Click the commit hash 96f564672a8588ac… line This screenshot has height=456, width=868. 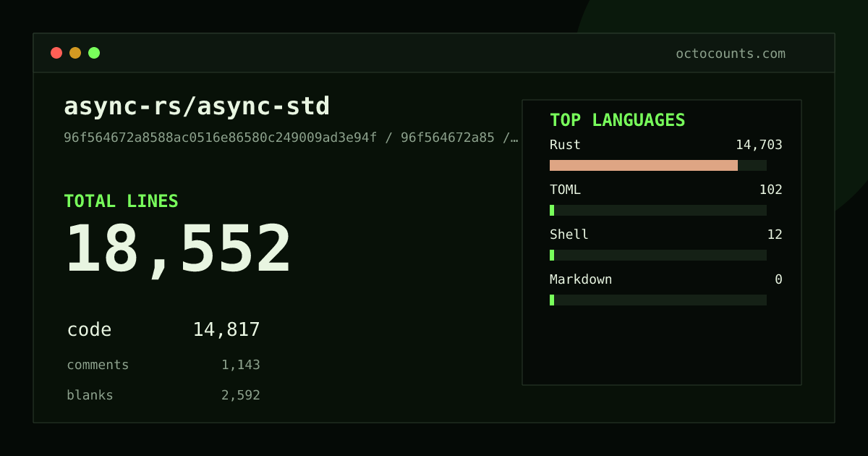point(291,138)
